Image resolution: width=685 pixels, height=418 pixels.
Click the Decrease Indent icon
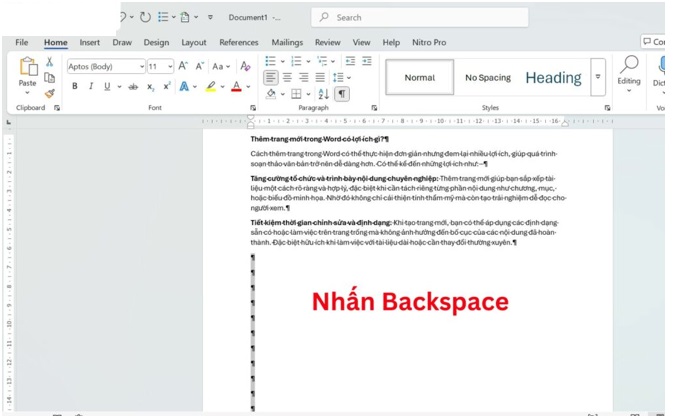[350, 61]
